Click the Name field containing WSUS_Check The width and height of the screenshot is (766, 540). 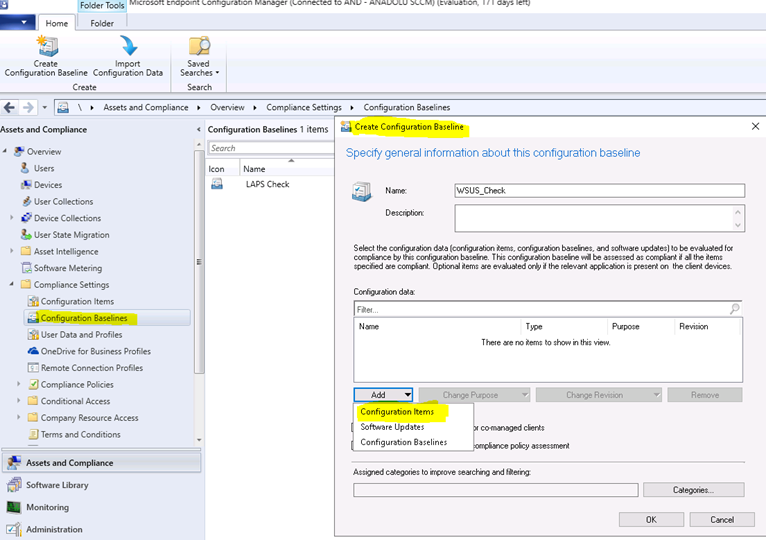[599, 191]
